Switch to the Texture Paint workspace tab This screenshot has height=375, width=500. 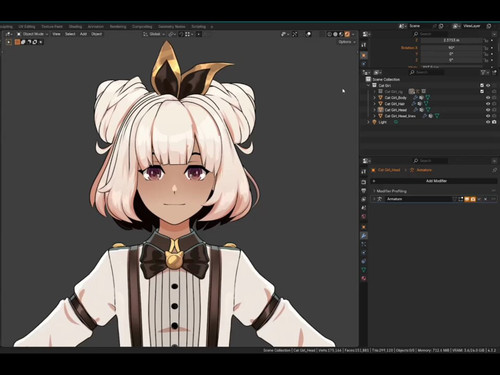[52, 27]
